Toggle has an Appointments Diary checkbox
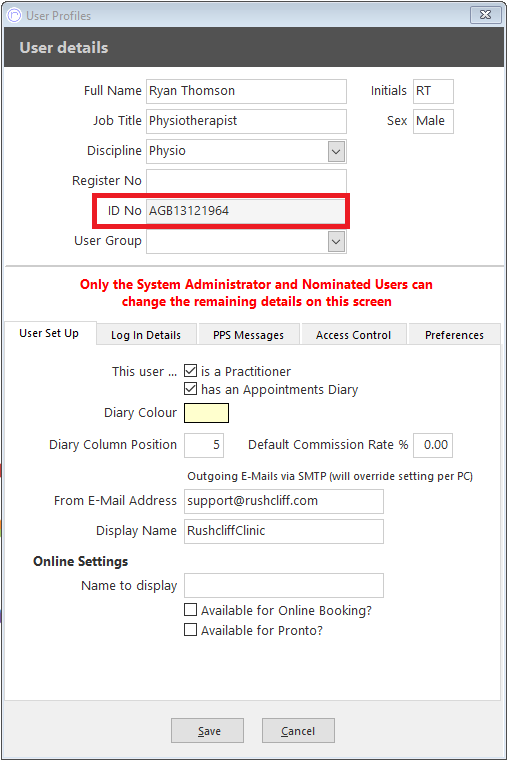The image size is (507, 761). tap(191, 389)
